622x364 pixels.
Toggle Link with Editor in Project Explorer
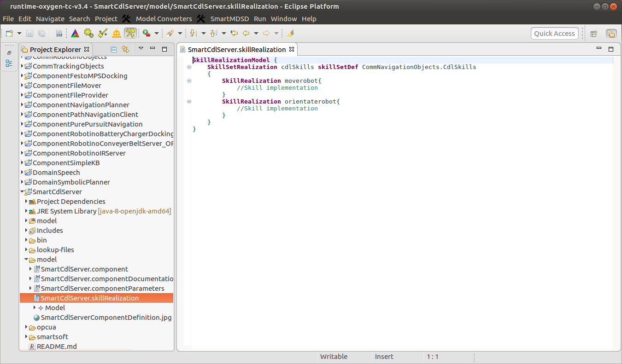(x=125, y=49)
